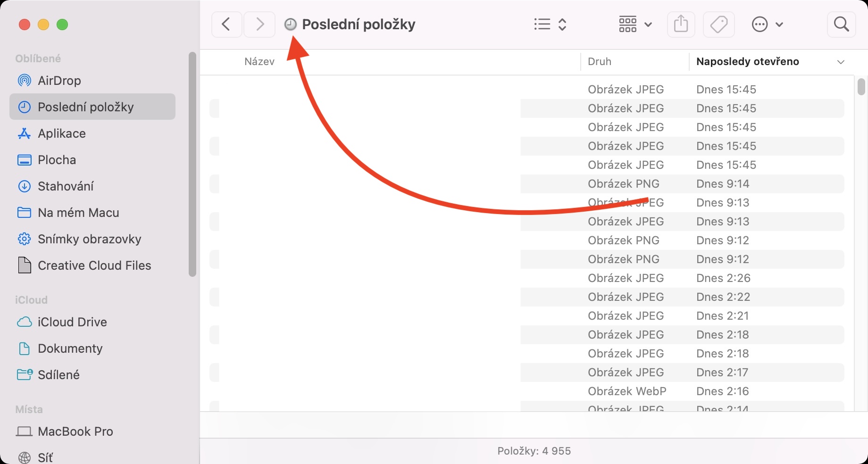Open Snímky obrazovky folder
Screen dimensions: 868x464
(89, 239)
